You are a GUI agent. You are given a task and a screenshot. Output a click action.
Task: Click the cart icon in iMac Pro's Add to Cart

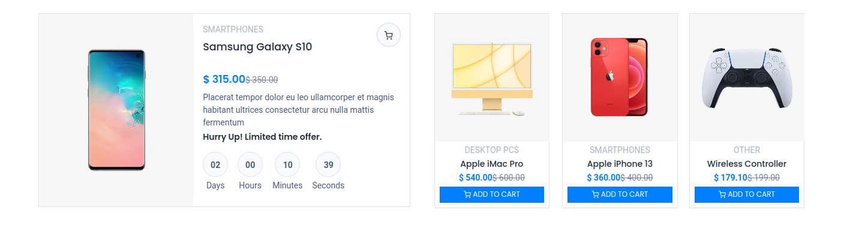point(467,194)
